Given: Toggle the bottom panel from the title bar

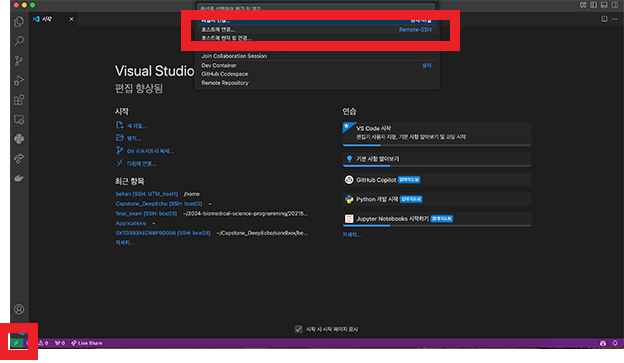Looking at the screenshot, I should point(604,5).
